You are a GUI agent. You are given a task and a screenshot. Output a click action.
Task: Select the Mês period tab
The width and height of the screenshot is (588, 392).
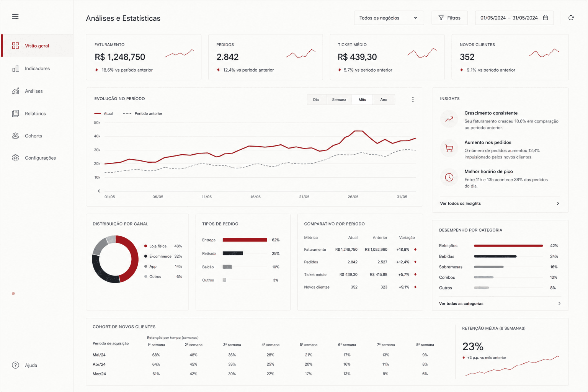[362, 100]
